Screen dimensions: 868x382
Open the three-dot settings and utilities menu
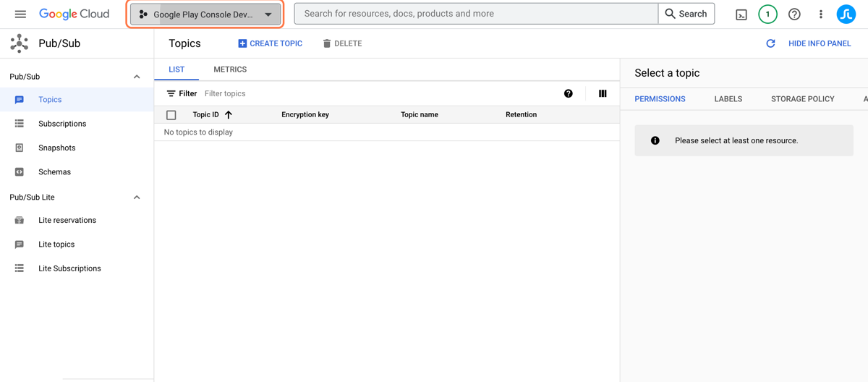point(820,14)
